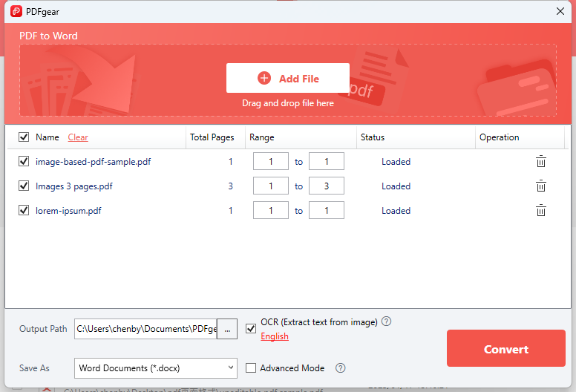Click the PDFgear logo icon in the title bar
Viewport: 576px width, 392px height.
[x=16, y=11]
